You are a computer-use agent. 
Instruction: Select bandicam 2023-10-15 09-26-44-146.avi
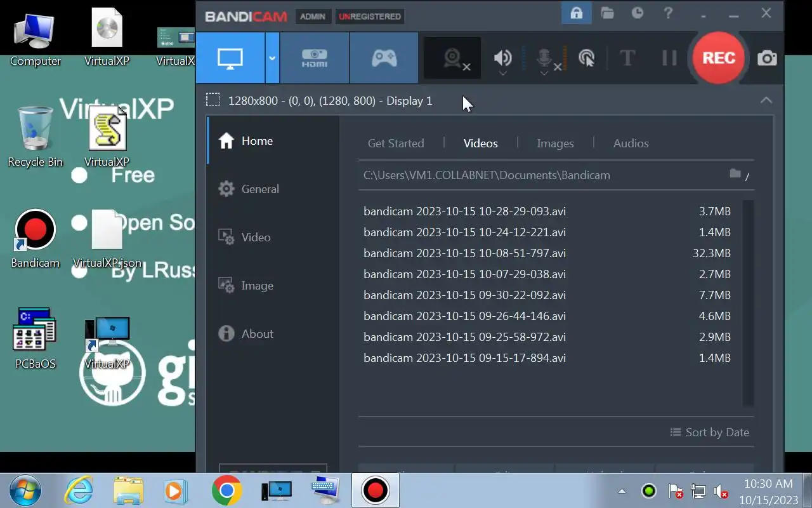547,316
